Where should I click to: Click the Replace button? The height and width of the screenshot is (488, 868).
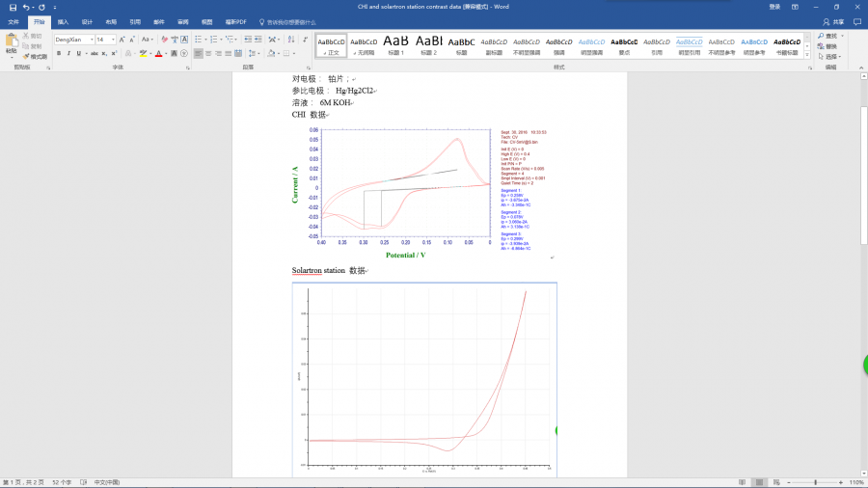pyautogui.click(x=827, y=46)
